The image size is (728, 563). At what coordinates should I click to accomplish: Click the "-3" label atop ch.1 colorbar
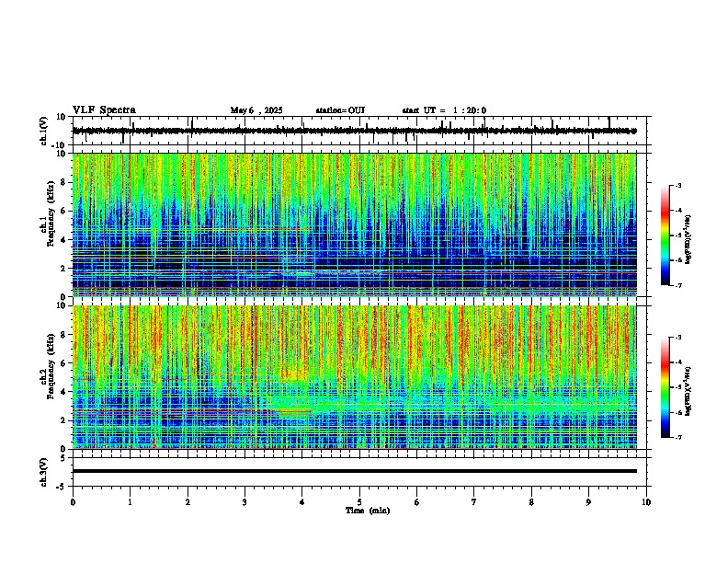pos(677,185)
